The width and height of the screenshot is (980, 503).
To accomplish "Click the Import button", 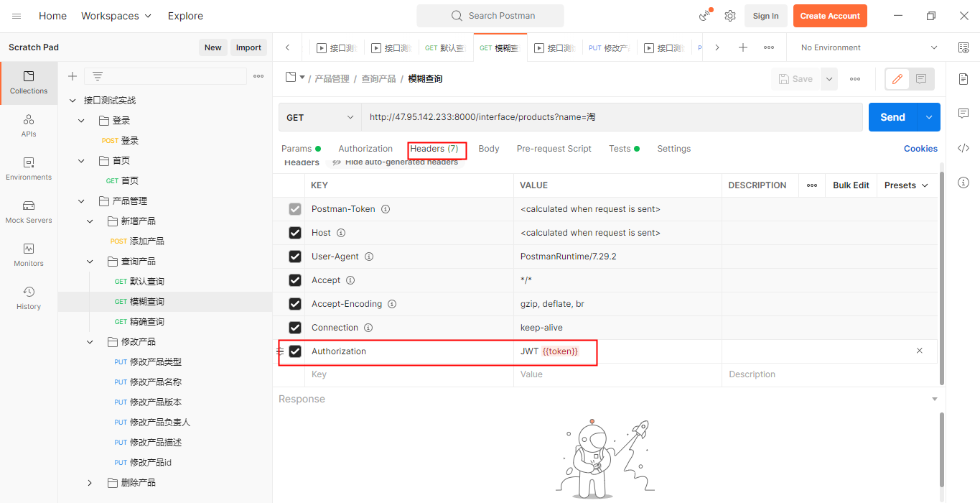I will point(248,47).
